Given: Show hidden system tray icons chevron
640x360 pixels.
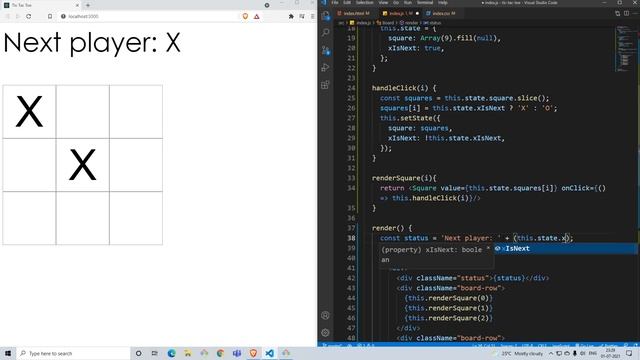Looking at the screenshot, I should point(551,353).
